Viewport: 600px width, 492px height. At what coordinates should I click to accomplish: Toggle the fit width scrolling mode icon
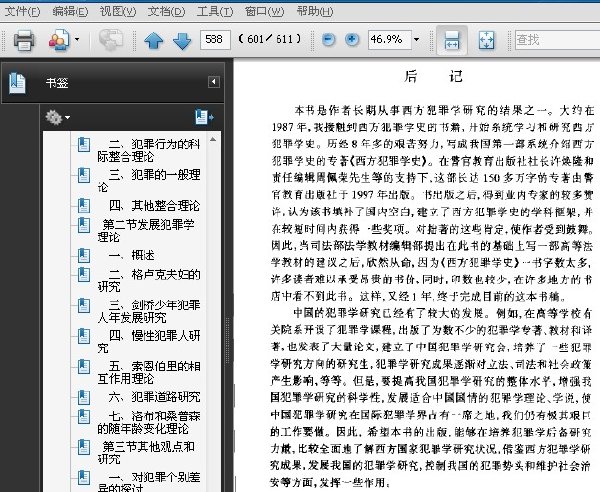pyautogui.click(x=452, y=40)
